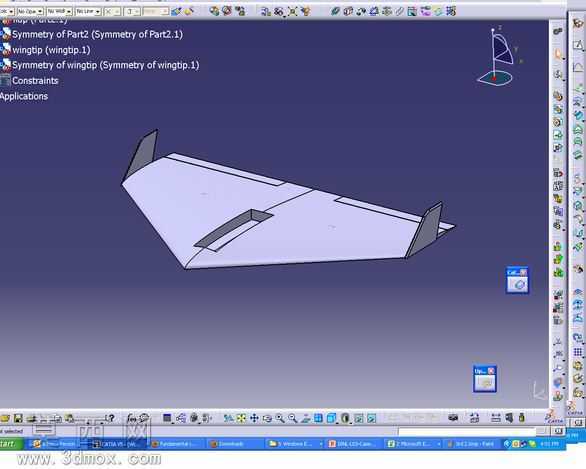Close the floating 'Up...' toolbar
Screen dimensions: 586x469
(x=491, y=371)
